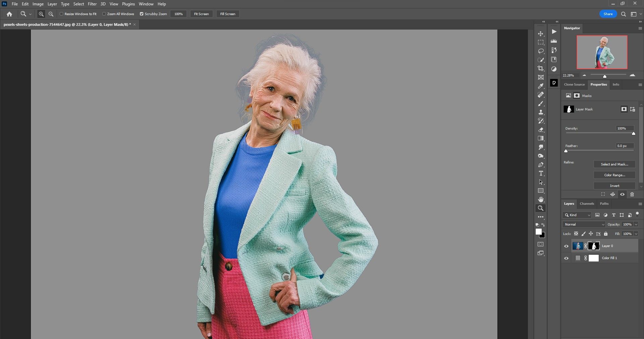
Task: Enable the Resize Windows to Fit checkbox
Action: pos(62,14)
